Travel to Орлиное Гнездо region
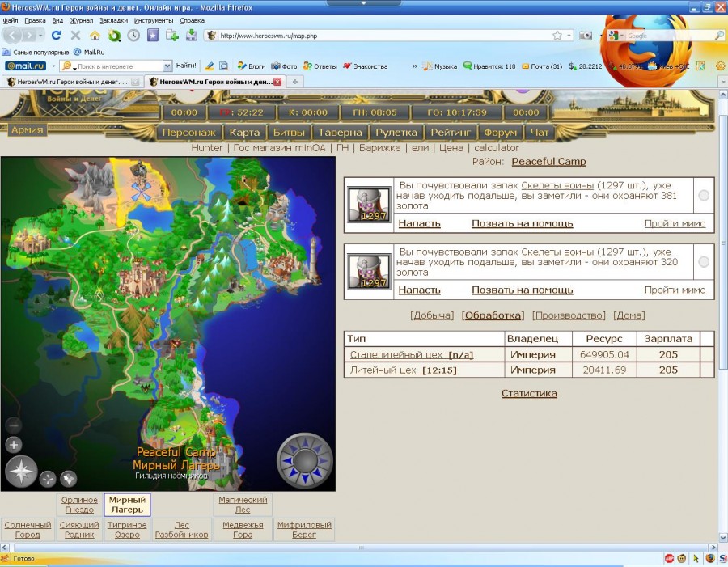Image resolution: width=728 pixels, height=567 pixels. pos(79,505)
